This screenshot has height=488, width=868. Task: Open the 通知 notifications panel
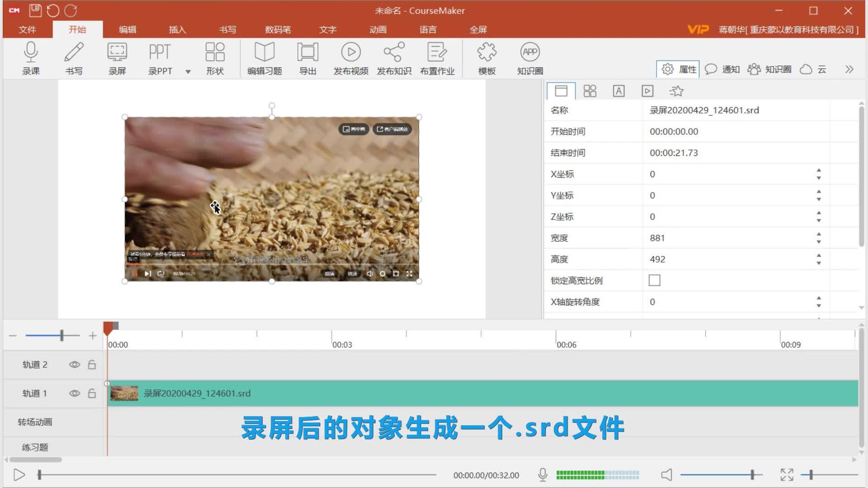pyautogui.click(x=722, y=69)
